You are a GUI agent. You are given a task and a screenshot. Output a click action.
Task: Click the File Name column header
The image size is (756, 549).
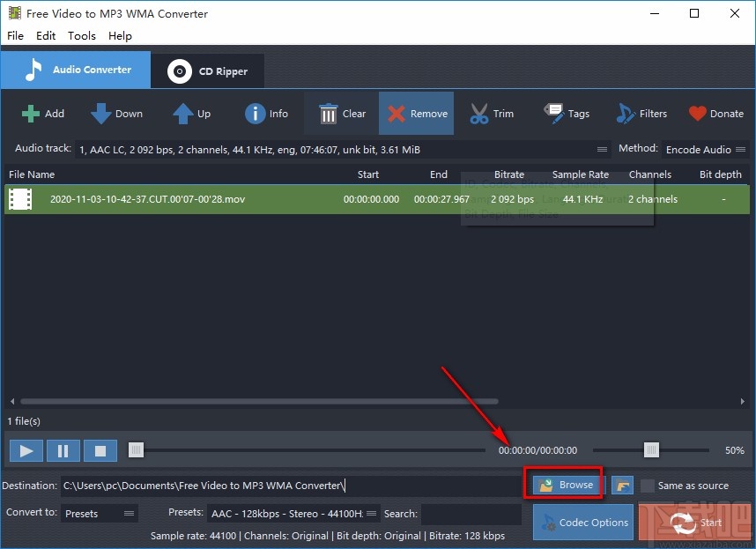pyautogui.click(x=32, y=174)
